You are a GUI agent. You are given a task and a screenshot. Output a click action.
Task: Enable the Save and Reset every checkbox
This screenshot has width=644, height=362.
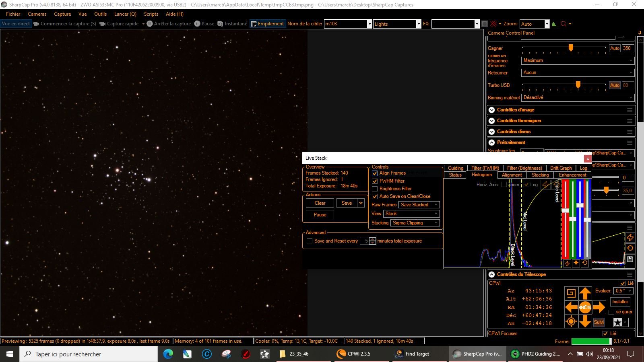(310, 241)
